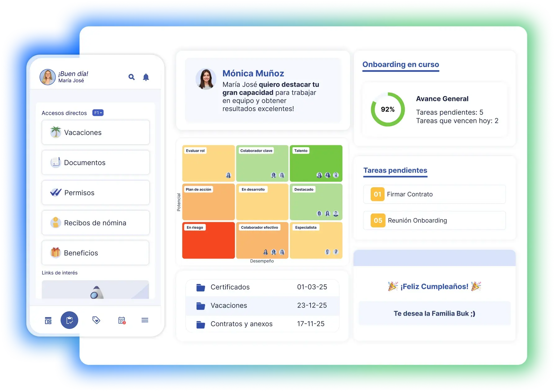The image size is (555, 392).
Task: Click the search magnifier icon
Action: pyautogui.click(x=132, y=77)
